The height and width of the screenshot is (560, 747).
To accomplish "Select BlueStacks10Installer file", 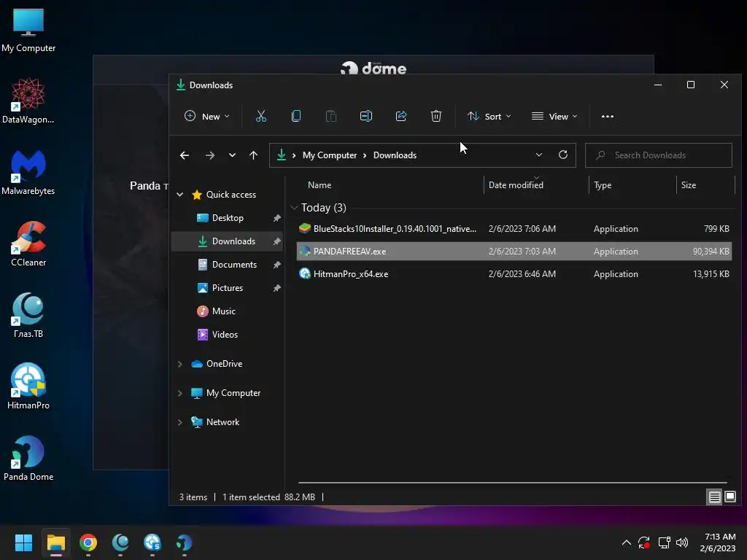I will coord(514,228).
